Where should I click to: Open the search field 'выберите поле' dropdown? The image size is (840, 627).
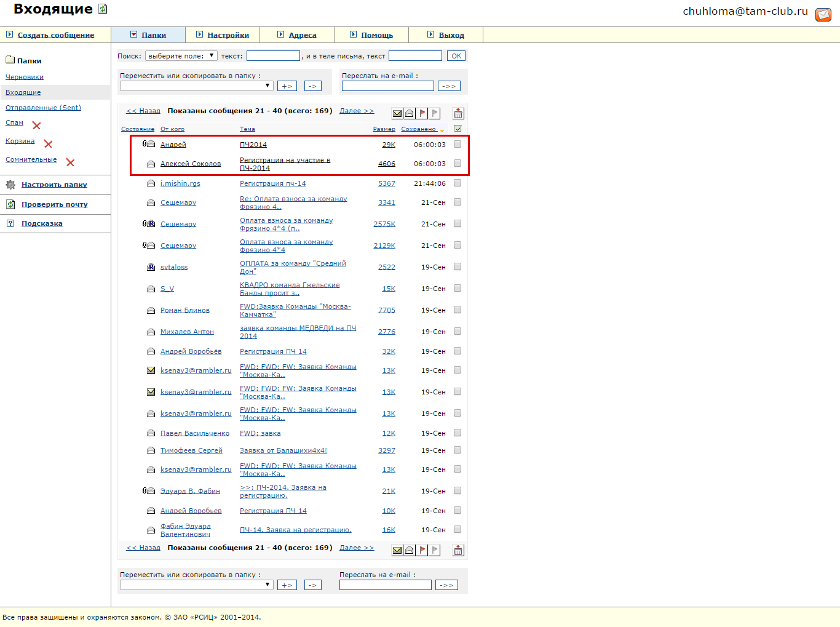click(181, 56)
